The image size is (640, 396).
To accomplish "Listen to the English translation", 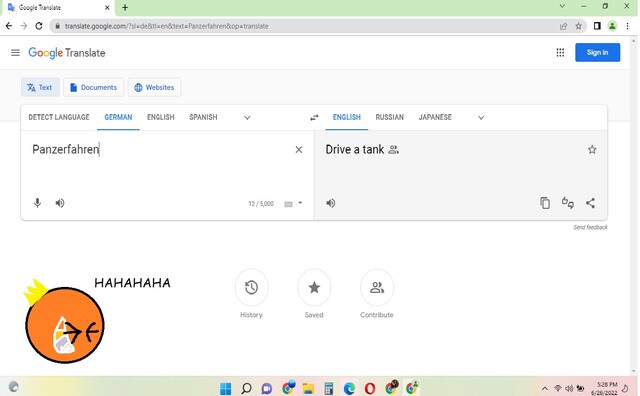I will 331,203.
